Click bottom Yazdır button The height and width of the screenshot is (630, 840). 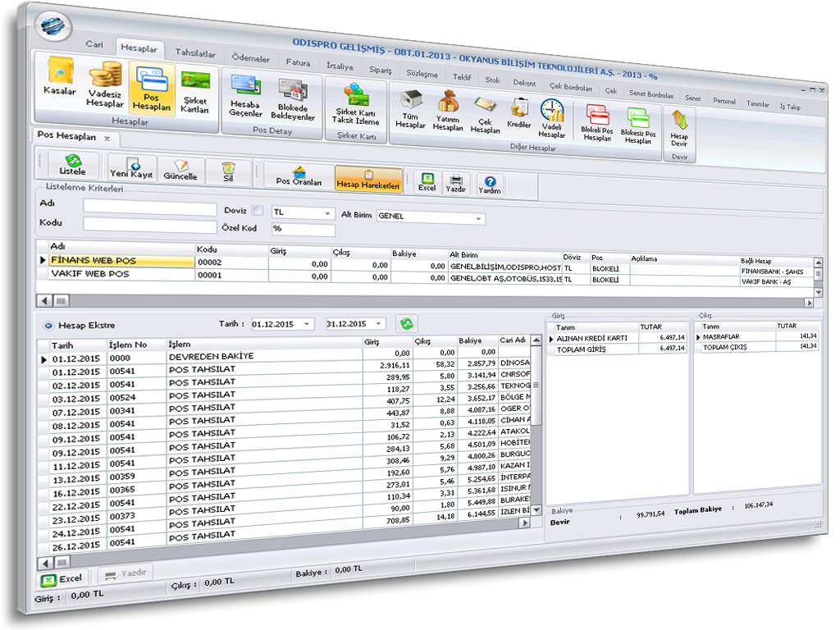(126, 573)
